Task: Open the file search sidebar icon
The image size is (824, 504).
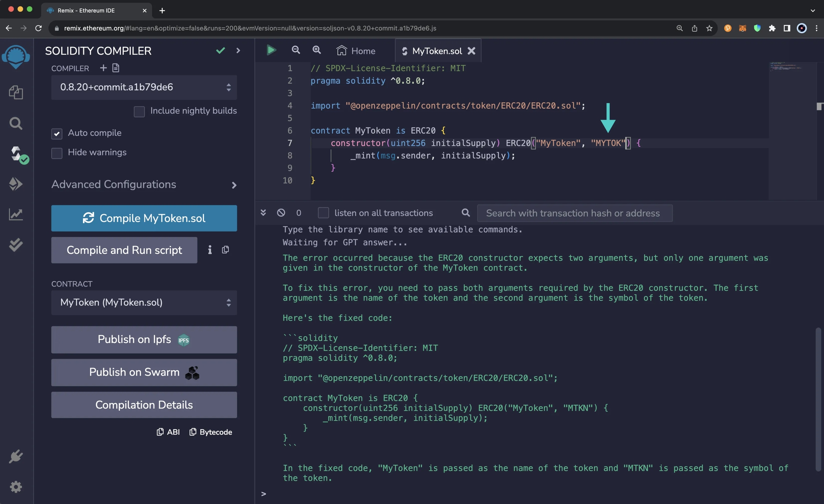Action: pos(16,123)
